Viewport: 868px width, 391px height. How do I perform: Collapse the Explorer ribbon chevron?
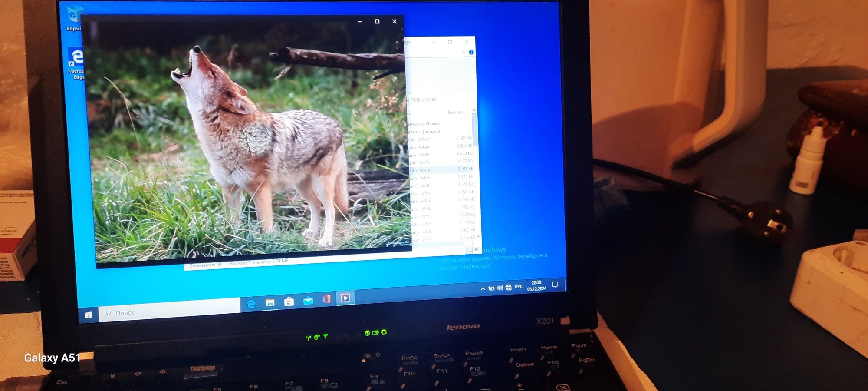tap(464, 52)
